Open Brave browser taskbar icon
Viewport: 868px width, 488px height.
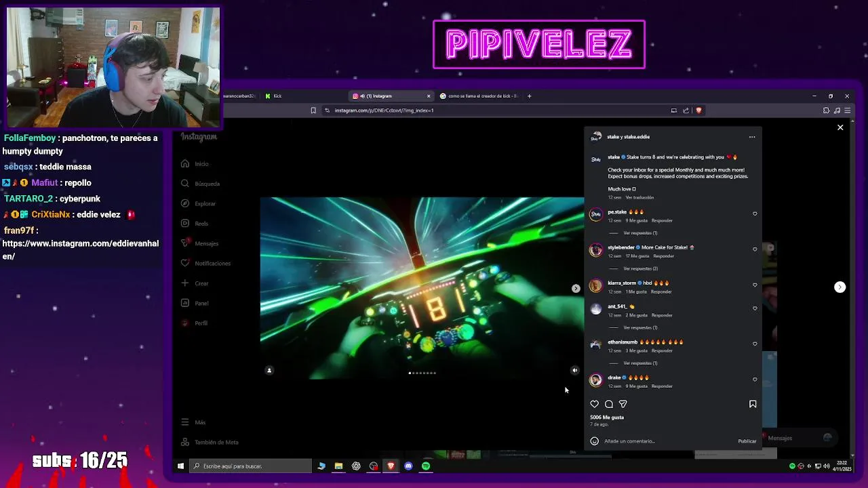(x=391, y=466)
